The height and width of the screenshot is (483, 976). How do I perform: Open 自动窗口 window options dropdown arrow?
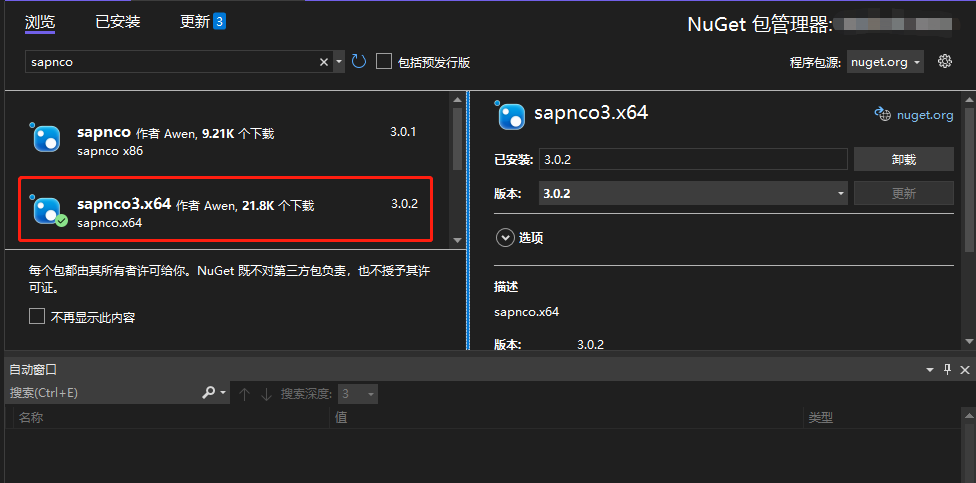click(x=931, y=370)
